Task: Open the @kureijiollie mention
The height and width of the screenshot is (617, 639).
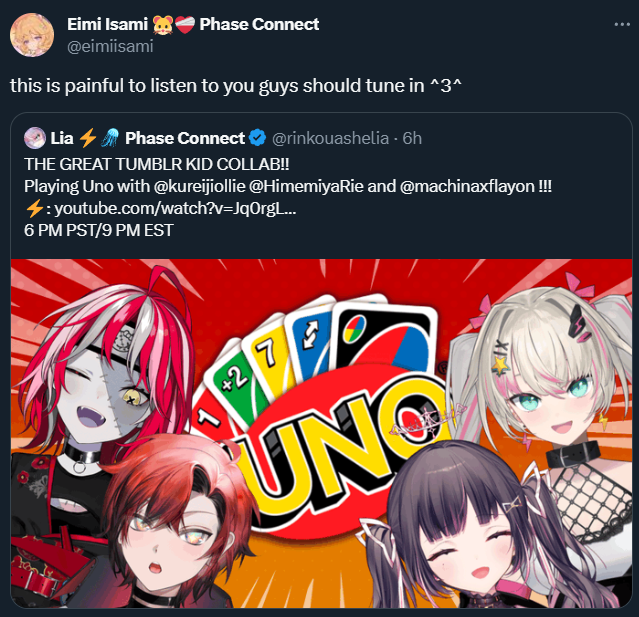Action: (200, 186)
